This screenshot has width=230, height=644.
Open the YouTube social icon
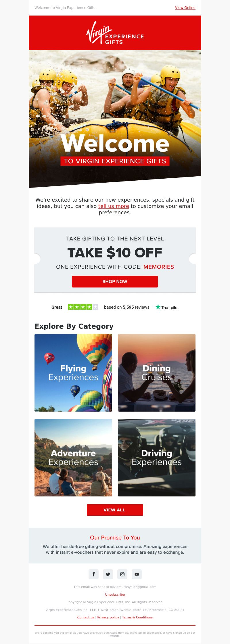click(137, 574)
